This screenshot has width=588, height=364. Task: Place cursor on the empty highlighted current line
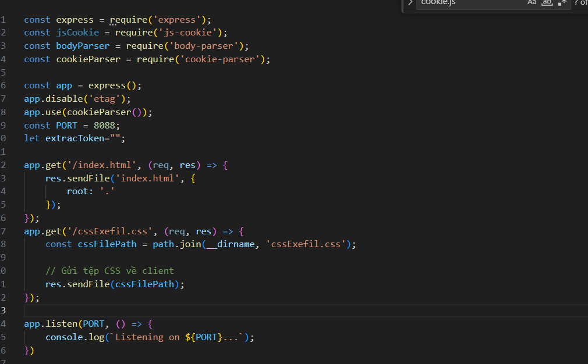(x=306, y=311)
